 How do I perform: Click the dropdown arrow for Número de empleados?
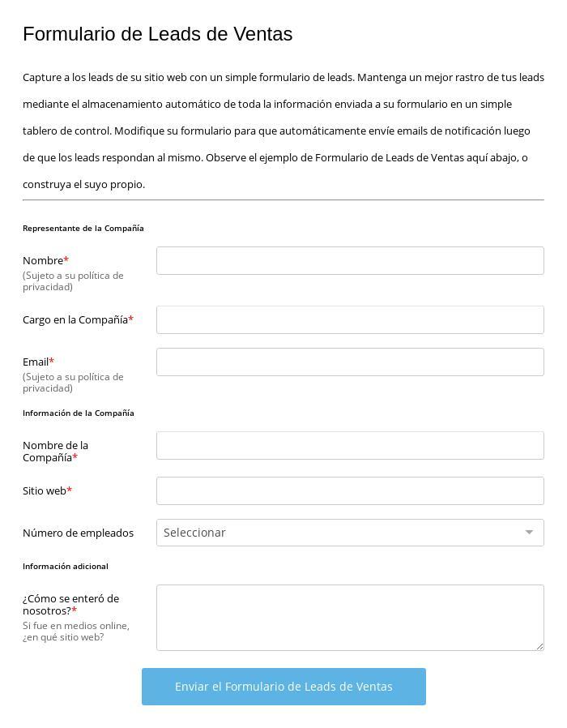tap(529, 533)
